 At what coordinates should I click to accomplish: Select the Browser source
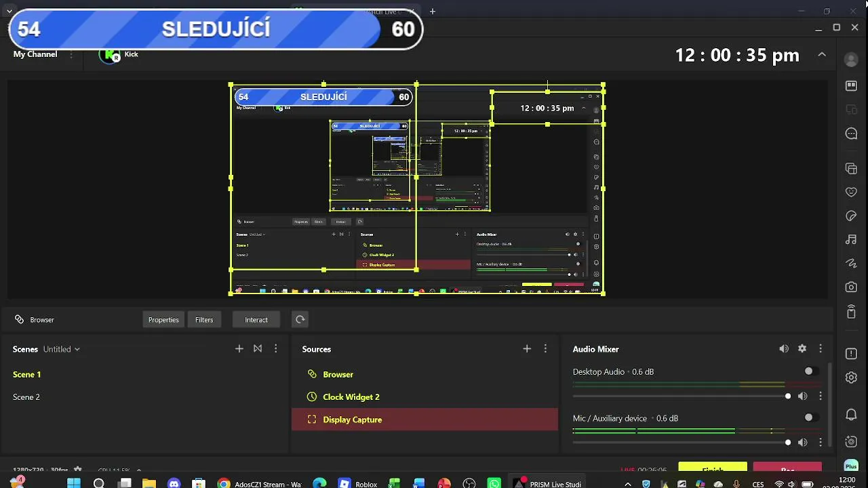pos(425,374)
